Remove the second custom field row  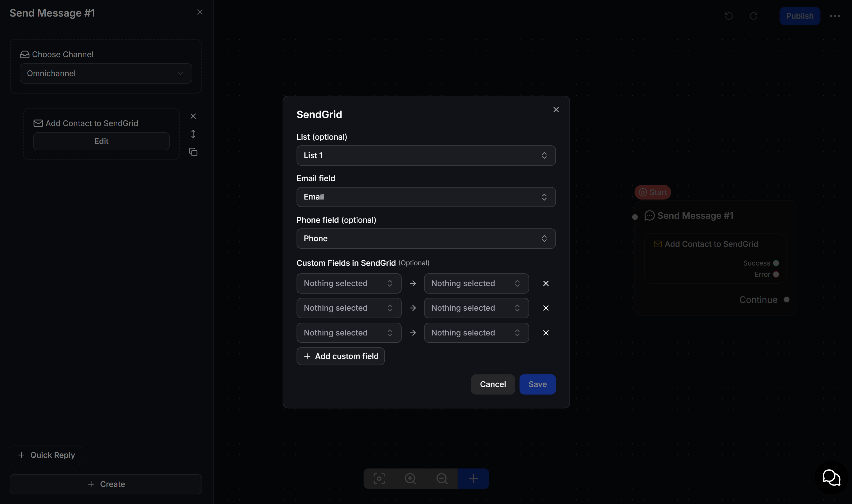click(546, 308)
